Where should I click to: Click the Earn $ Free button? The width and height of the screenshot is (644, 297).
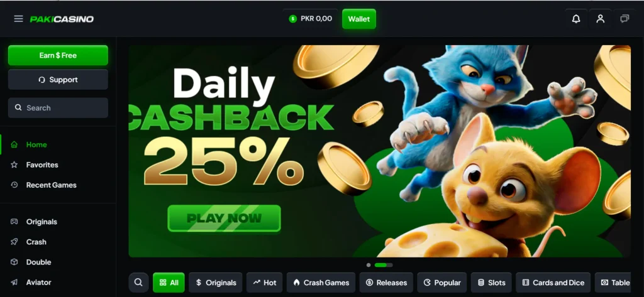click(x=58, y=55)
